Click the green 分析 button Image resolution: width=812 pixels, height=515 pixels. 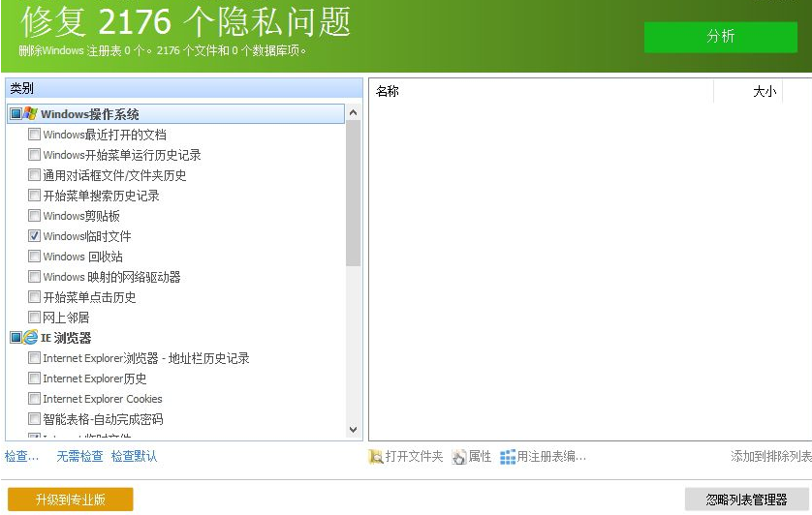click(720, 36)
